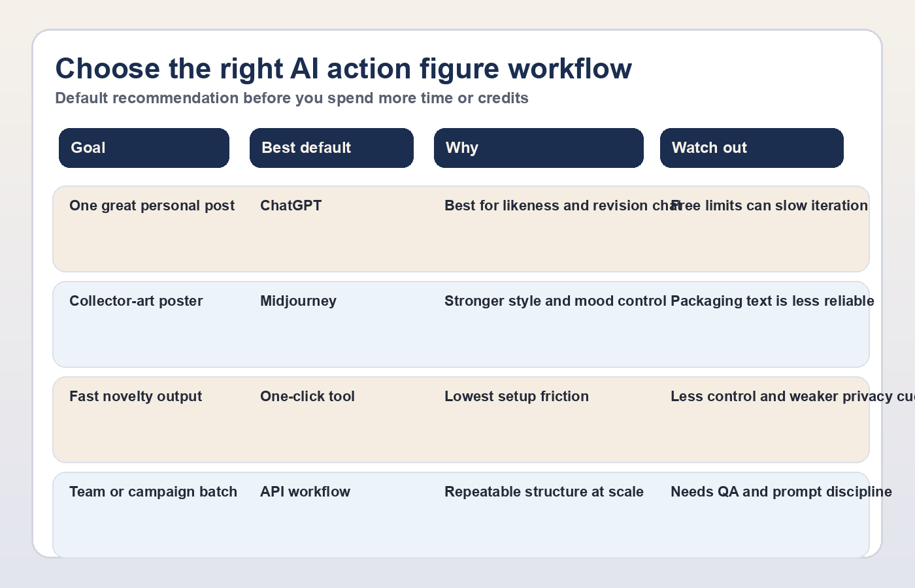Click the Watch out column header
Image resolution: width=915 pixels, height=588 pixels.
(x=752, y=148)
